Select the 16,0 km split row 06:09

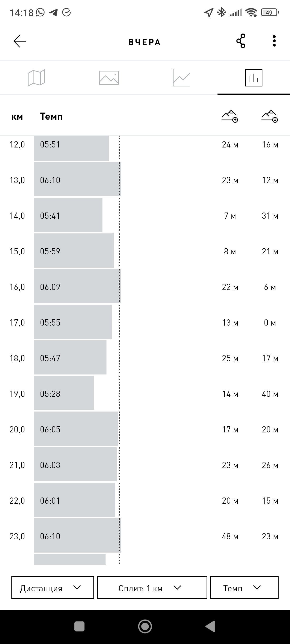point(145,286)
